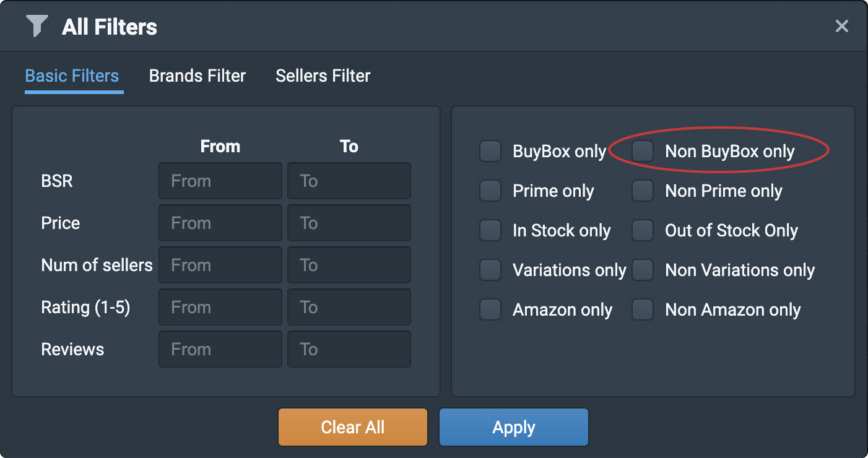This screenshot has width=868, height=458.
Task: Select the Non Prime only checkbox
Action: tap(643, 191)
